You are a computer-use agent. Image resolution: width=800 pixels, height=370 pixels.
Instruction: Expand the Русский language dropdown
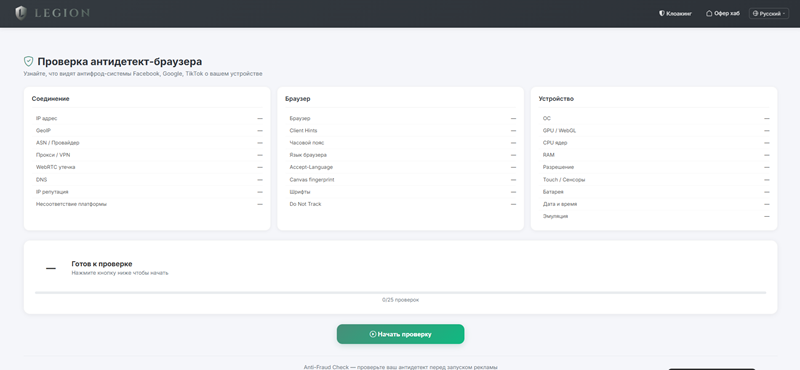pyautogui.click(x=769, y=14)
